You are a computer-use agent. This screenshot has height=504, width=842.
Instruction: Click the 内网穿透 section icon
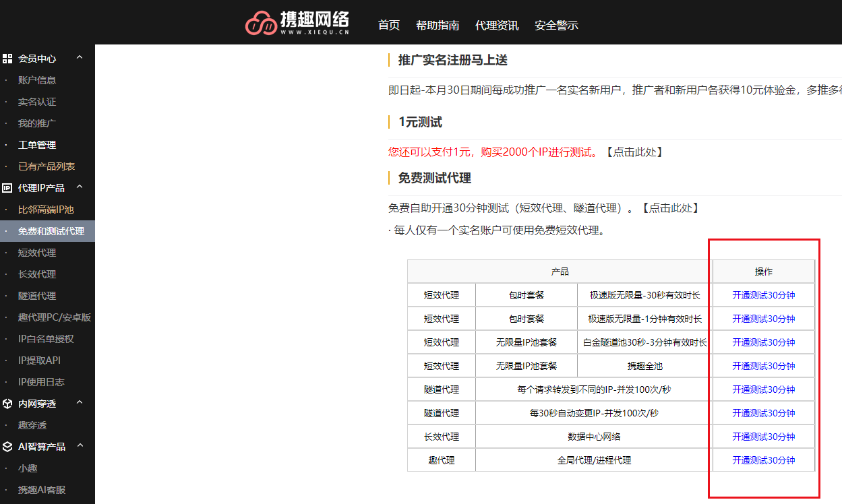click(x=7, y=403)
